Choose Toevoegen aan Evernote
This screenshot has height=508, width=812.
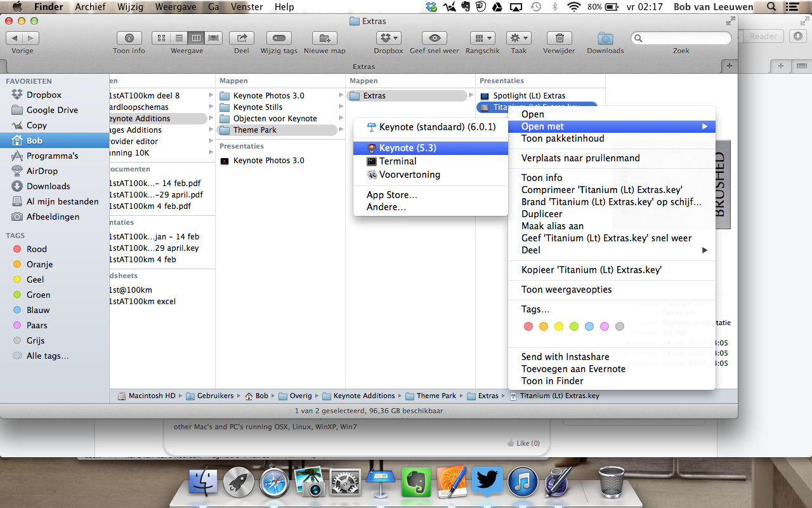[612, 369]
